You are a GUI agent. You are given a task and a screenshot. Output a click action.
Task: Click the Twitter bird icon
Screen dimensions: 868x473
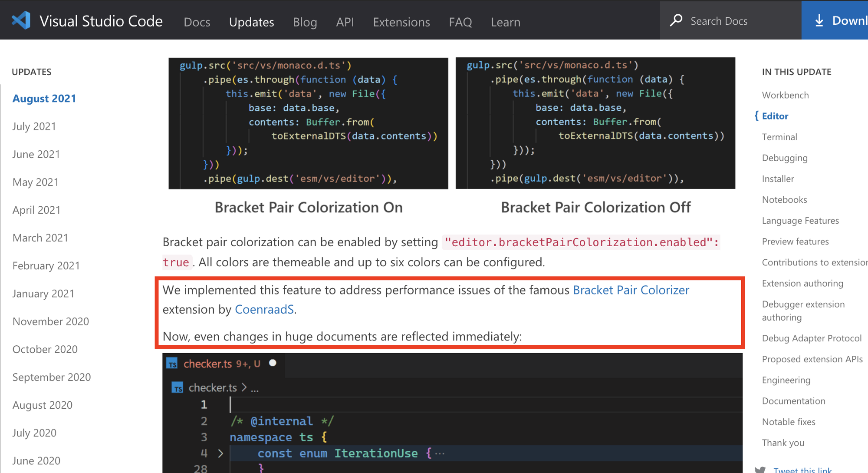click(760, 470)
